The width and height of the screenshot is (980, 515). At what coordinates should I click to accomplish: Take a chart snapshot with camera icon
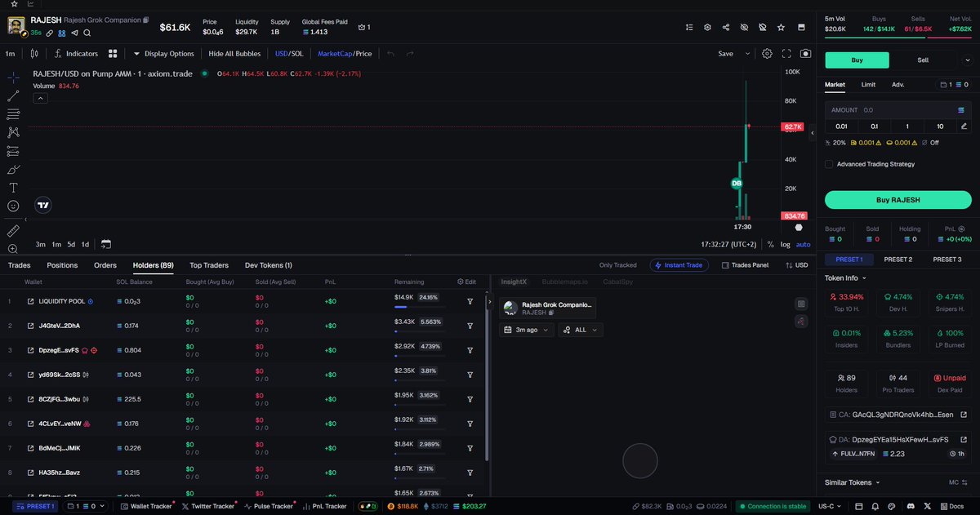[x=806, y=54]
